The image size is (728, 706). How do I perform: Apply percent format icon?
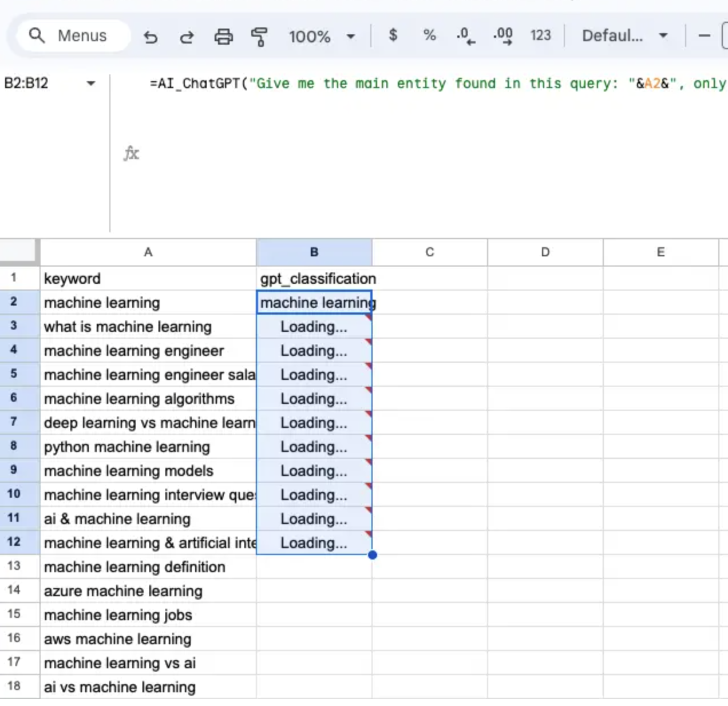[x=429, y=35]
